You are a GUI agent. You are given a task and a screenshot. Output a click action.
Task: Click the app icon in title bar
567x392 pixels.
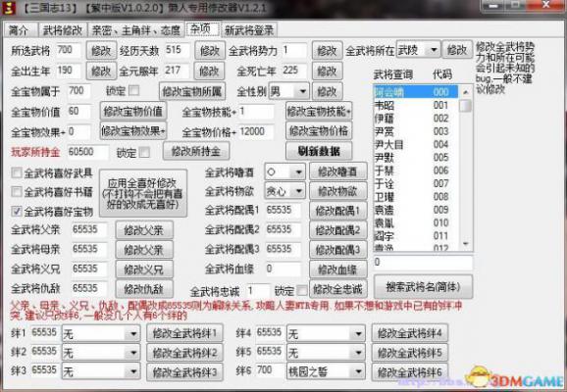(8, 8)
